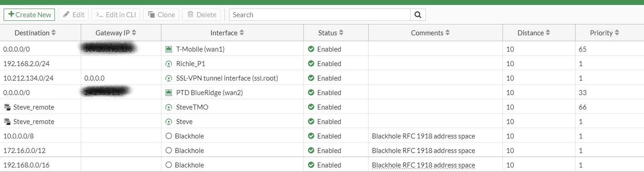Click the PTD BlueRidge (wan2) interface icon
644x172 pixels.
click(x=169, y=92)
